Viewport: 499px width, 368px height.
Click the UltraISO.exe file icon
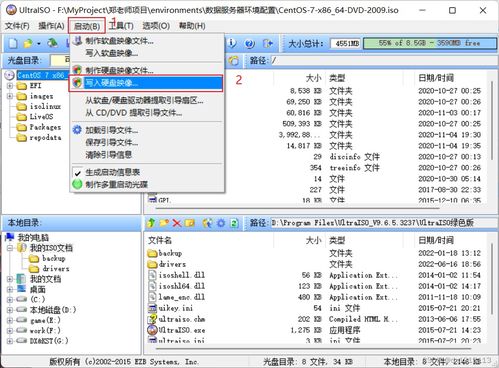152,330
